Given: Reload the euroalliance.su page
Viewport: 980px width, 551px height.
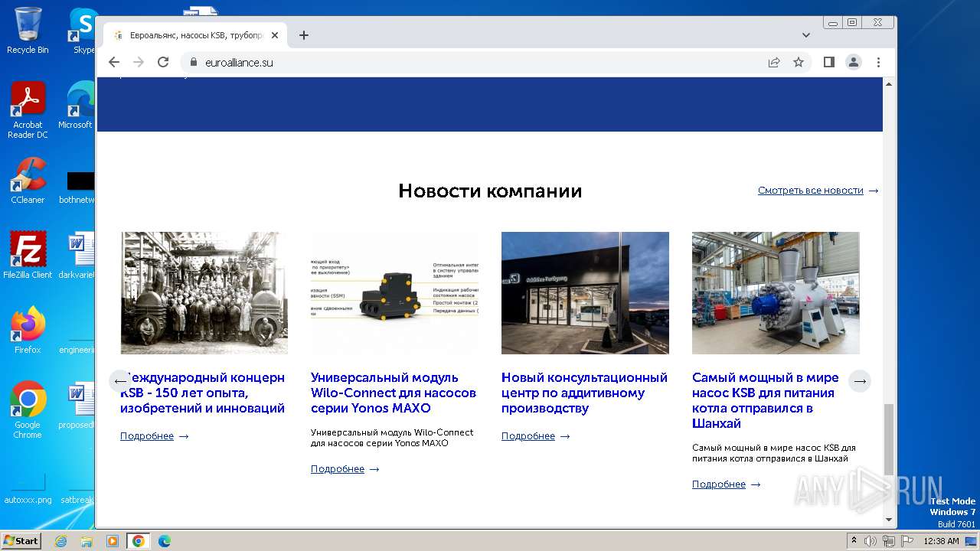Looking at the screenshot, I should [163, 62].
